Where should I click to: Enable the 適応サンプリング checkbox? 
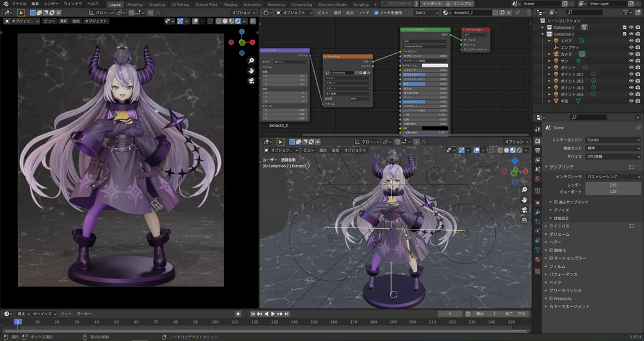click(x=556, y=202)
